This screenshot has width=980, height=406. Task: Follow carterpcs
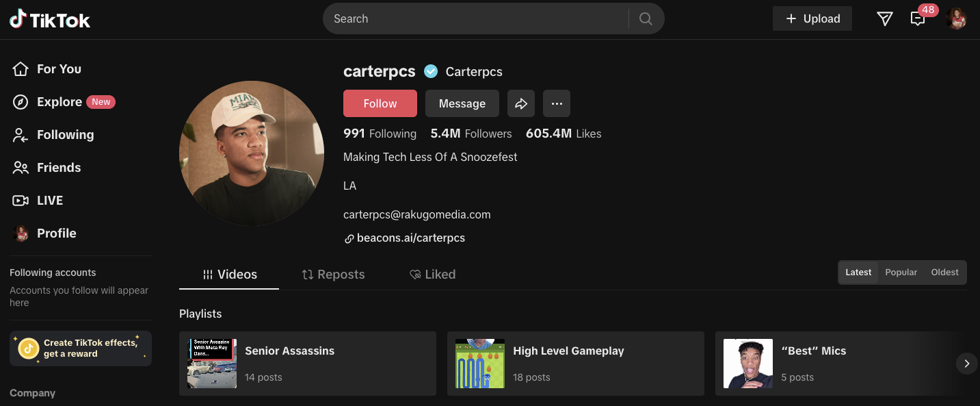[380, 103]
